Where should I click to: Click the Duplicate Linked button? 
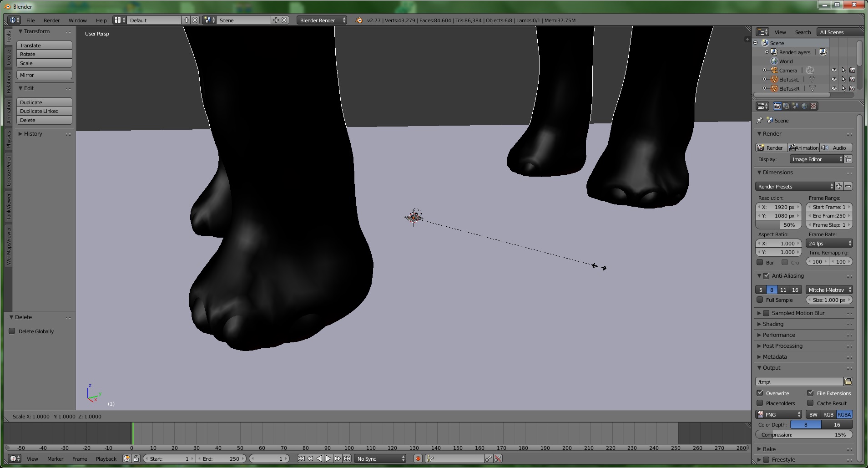(44, 111)
